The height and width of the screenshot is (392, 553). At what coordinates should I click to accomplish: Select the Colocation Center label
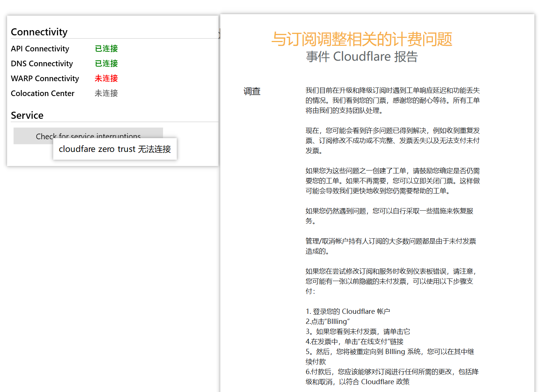(x=42, y=93)
